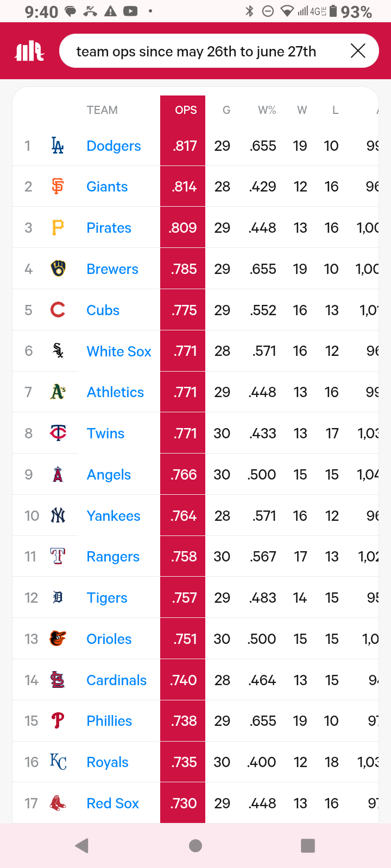Tap the Orioles bird logo
The image size is (391, 868).
58,639
